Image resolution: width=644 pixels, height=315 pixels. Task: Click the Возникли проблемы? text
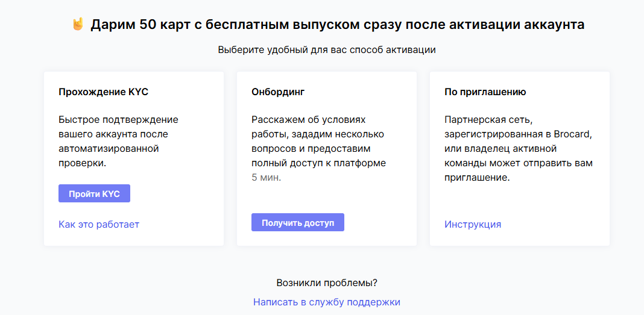(x=327, y=283)
